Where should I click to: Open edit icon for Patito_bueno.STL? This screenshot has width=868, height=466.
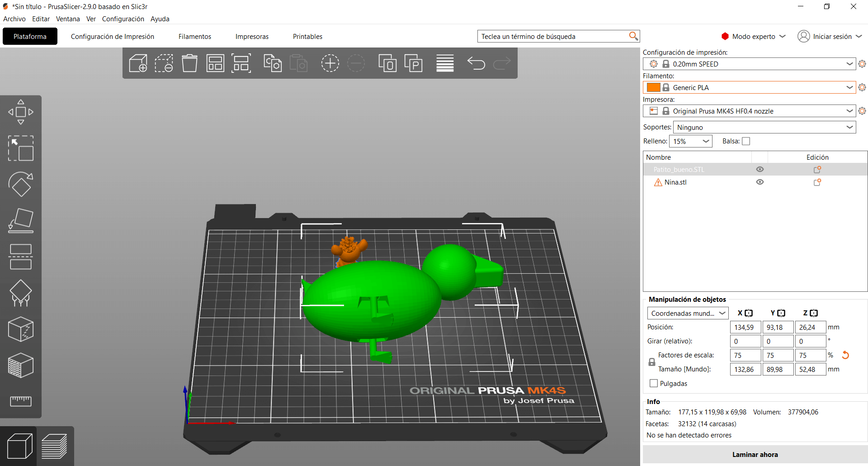(x=817, y=170)
